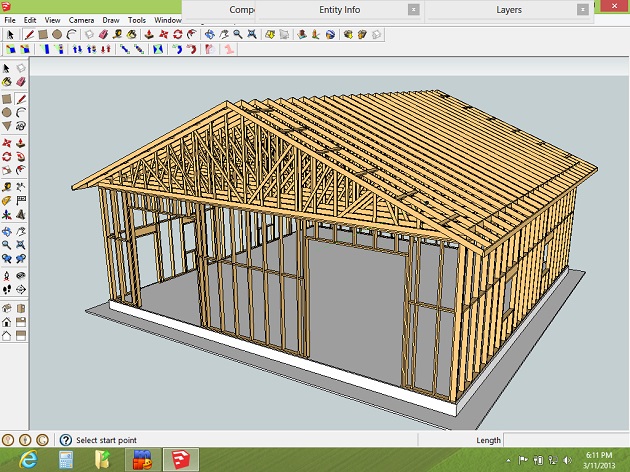Click the Length measurement input box
The width and height of the screenshot is (630, 472).
point(565,440)
